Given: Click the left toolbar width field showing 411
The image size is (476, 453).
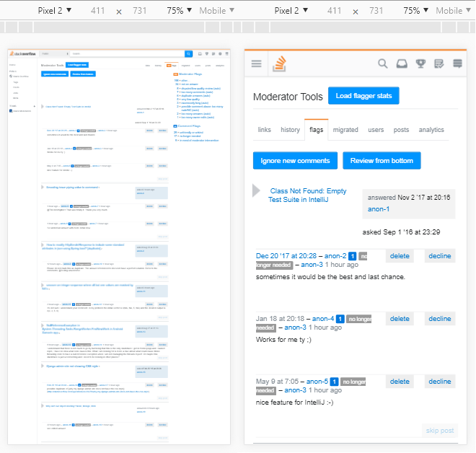Looking at the screenshot, I should (98, 11).
